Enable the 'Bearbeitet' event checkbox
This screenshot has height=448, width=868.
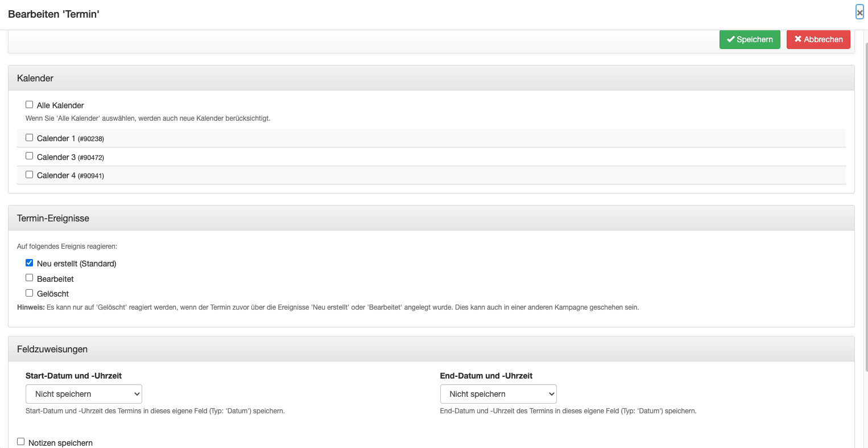point(29,278)
